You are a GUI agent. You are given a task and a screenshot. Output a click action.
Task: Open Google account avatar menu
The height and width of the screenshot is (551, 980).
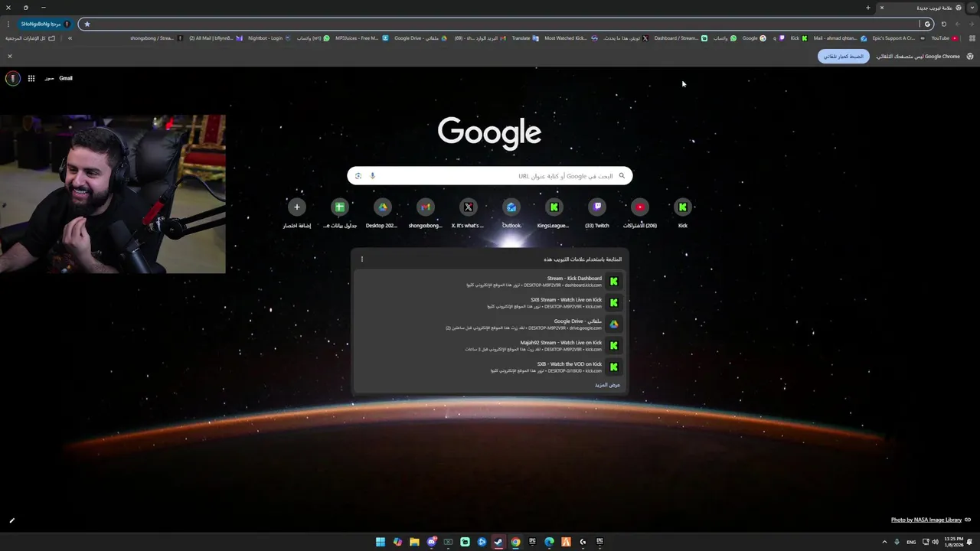12,78
